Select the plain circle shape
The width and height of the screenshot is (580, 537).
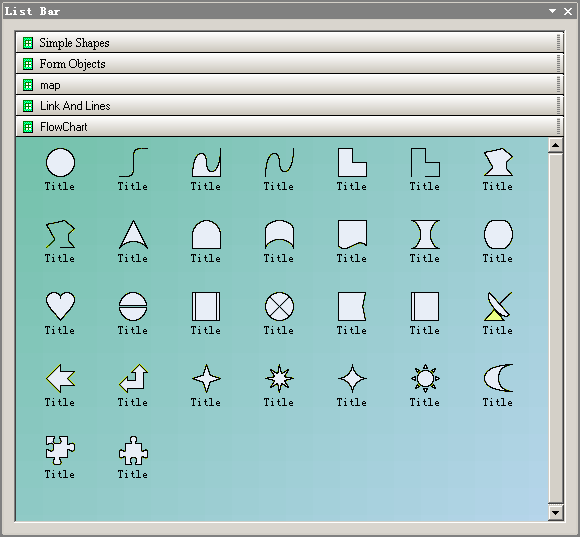60,162
